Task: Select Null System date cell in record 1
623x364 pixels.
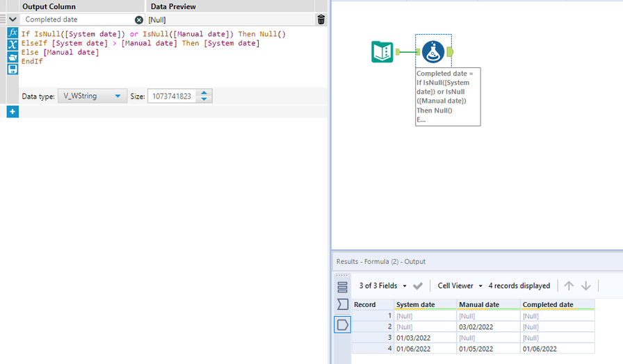Action: [x=426, y=316]
